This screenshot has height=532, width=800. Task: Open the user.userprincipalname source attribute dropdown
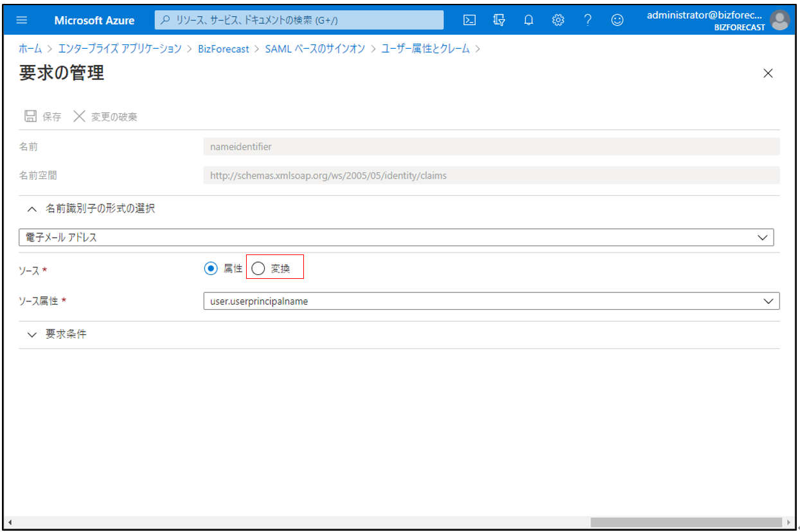[x=491, y=301]
